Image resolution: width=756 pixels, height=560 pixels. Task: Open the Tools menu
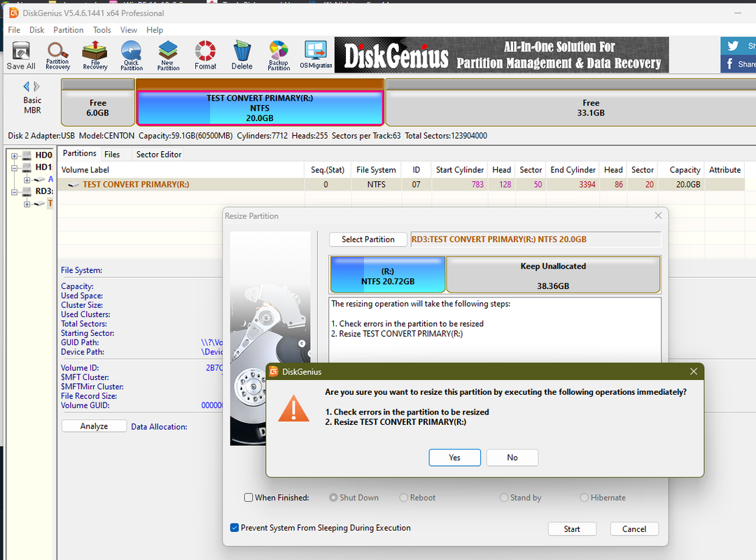pos(101,30)
